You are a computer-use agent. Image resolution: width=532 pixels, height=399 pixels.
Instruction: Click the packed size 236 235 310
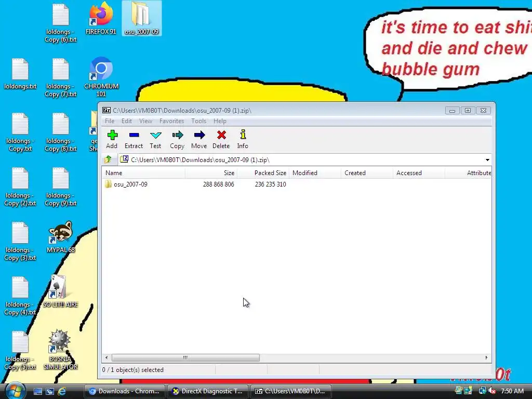point(270,184)
